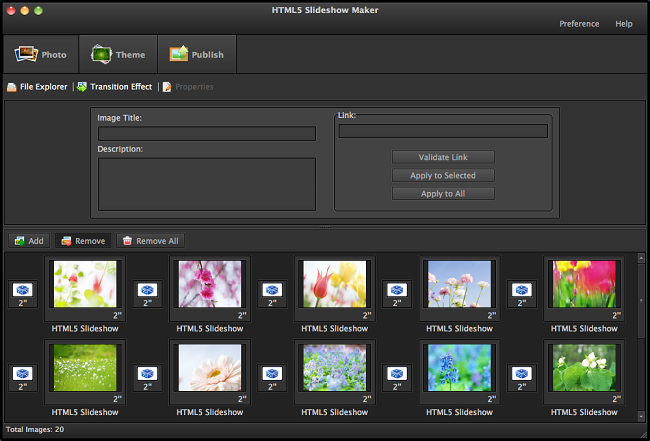Click transition icon before the white blossoms photo
The image size is (650, 441).
[522, 374]
